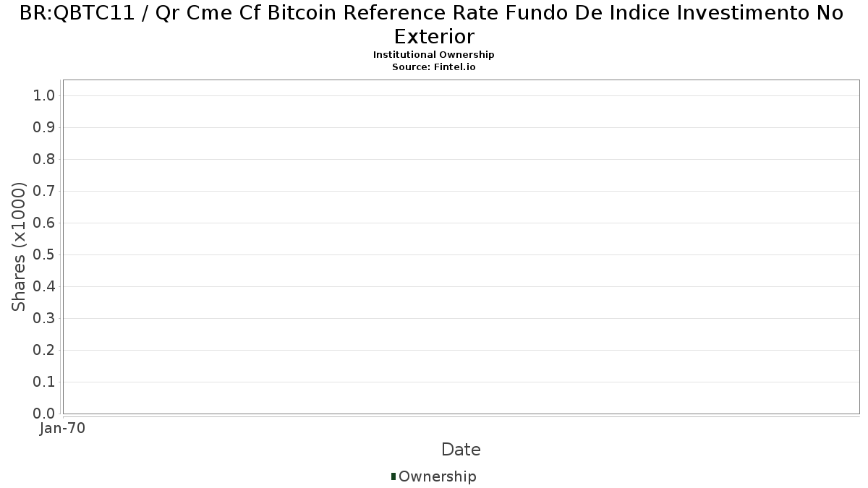
Task: Select the 0.6 y-axis tick label
Action: pyautogui.click(x=44, y=223)
